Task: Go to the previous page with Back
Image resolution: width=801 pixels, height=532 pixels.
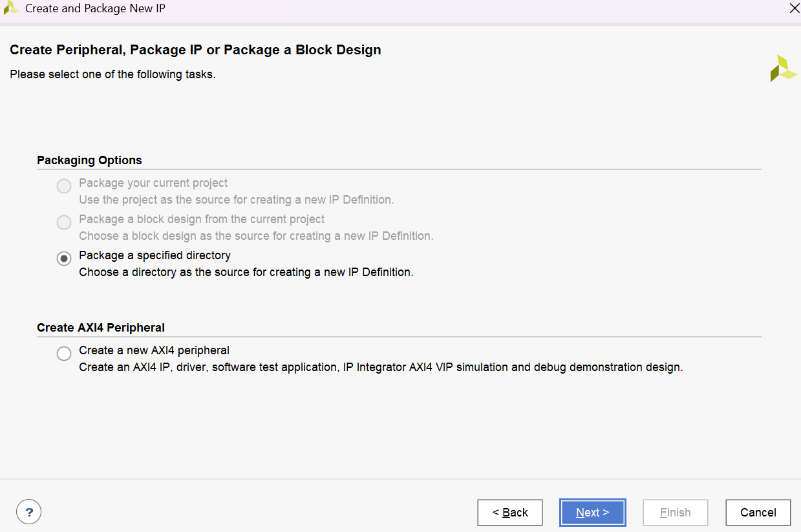Action: click(x=509, y=513)
